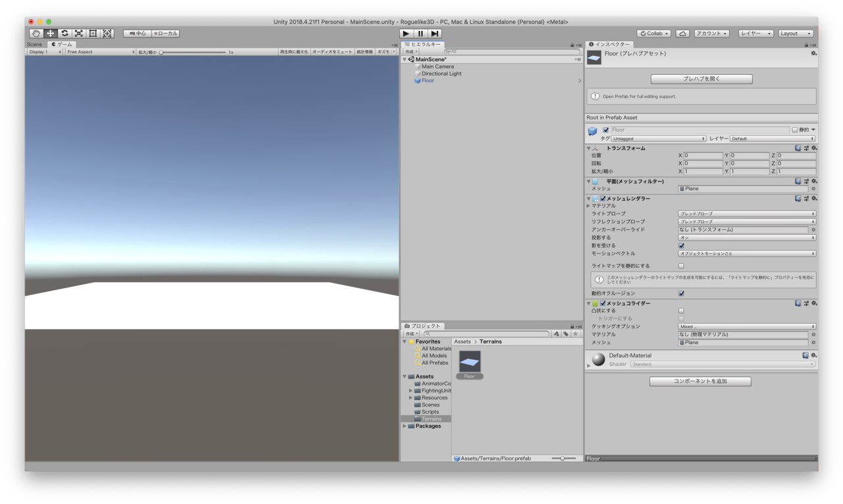Select the Scale tool

79,34
